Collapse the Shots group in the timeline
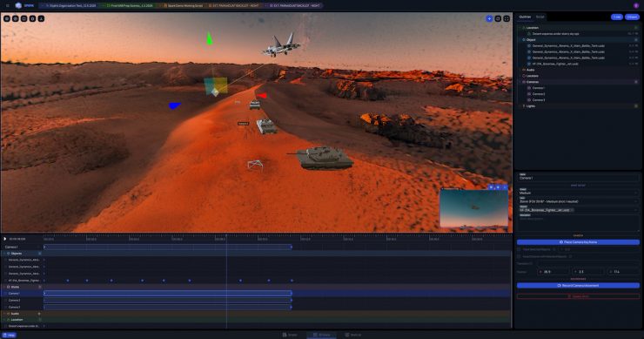The width and height of the screenshot is (644, 339). pyautogui.click(x=4, y=287)
